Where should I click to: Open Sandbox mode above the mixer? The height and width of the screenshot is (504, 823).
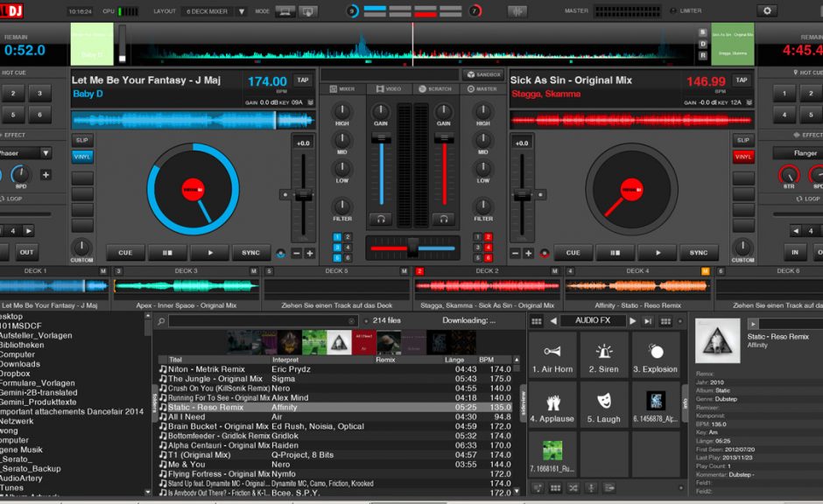click(482, 74)
